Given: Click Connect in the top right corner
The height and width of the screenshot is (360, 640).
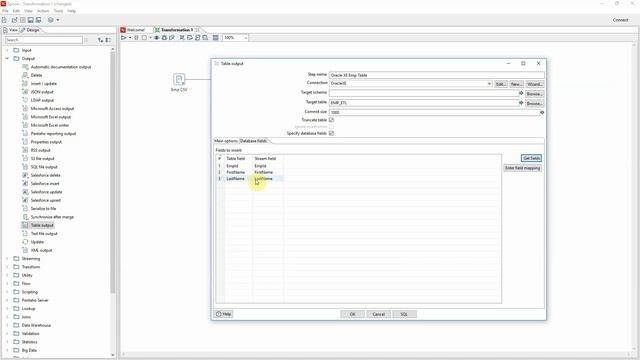Looking at the screenshot, I should pyautogui.click(x=620, y=20).
